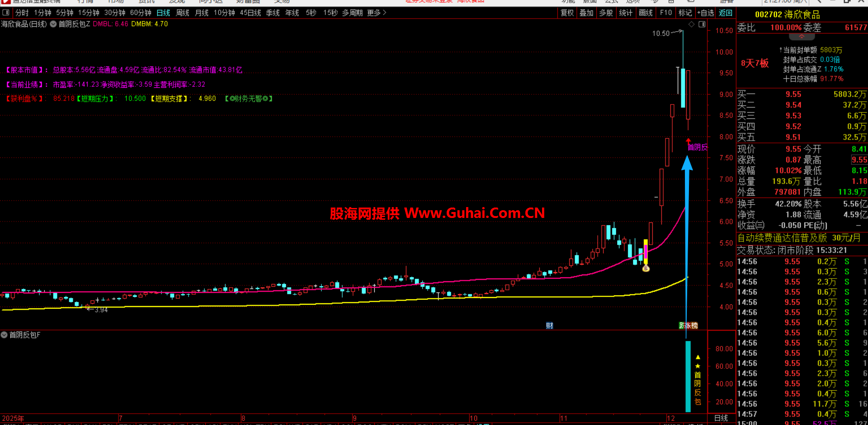
Task: Click the 买一 bid row
Action: click(x=802, y=94)
